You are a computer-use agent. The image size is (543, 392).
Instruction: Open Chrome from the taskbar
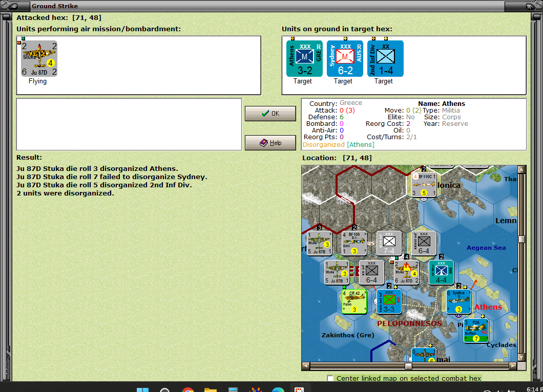[x=188, y=389]
